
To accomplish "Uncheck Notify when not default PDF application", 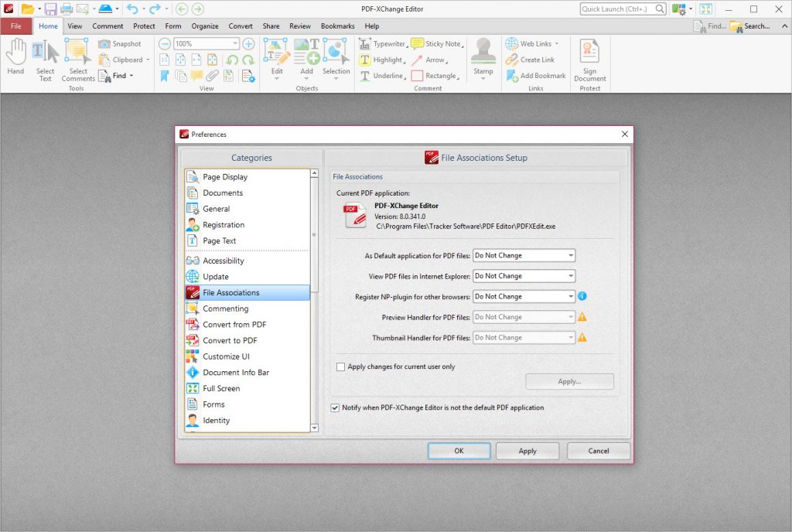I will click(x=335, y=408).
